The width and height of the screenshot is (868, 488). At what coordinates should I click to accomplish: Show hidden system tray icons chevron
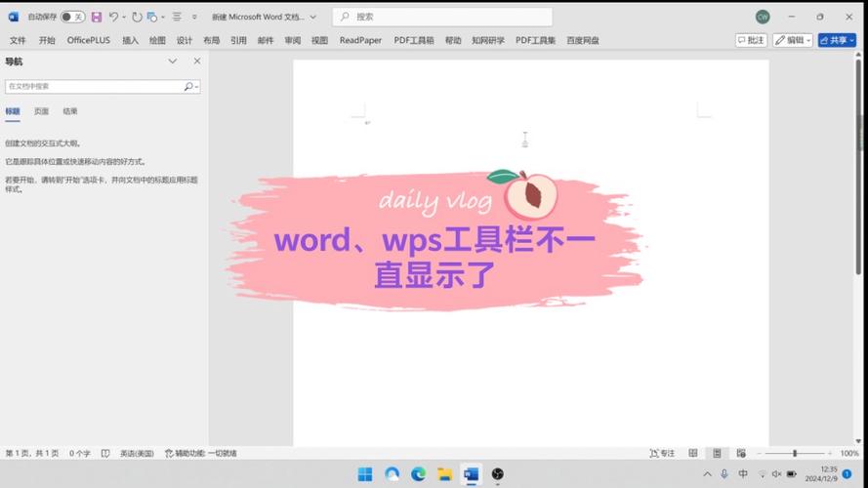tap(708, 474)
